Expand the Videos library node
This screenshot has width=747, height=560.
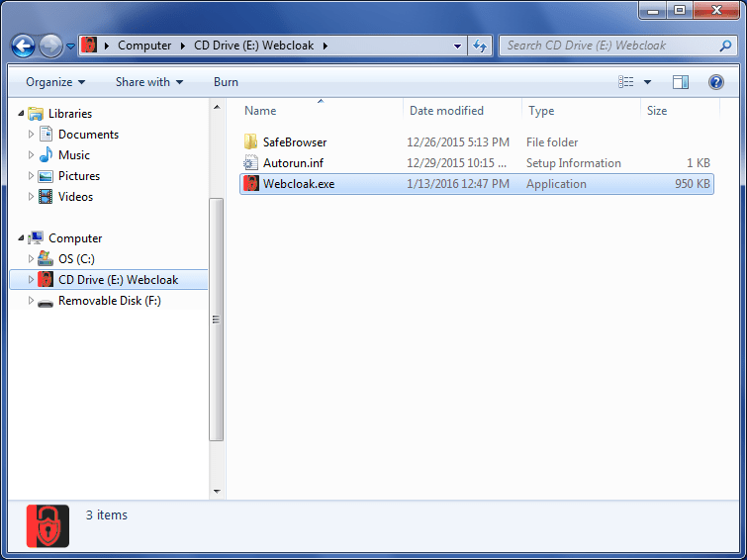coord(31,196)
